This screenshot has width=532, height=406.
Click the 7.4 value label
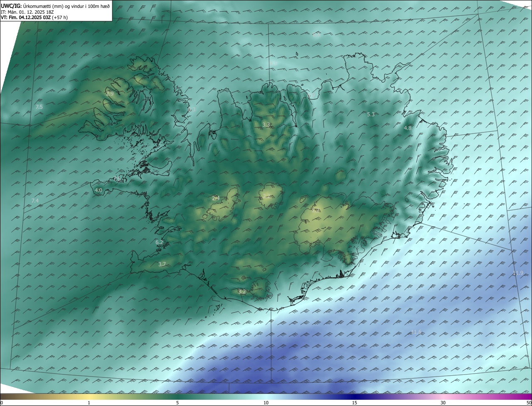[x=35, y=201]
